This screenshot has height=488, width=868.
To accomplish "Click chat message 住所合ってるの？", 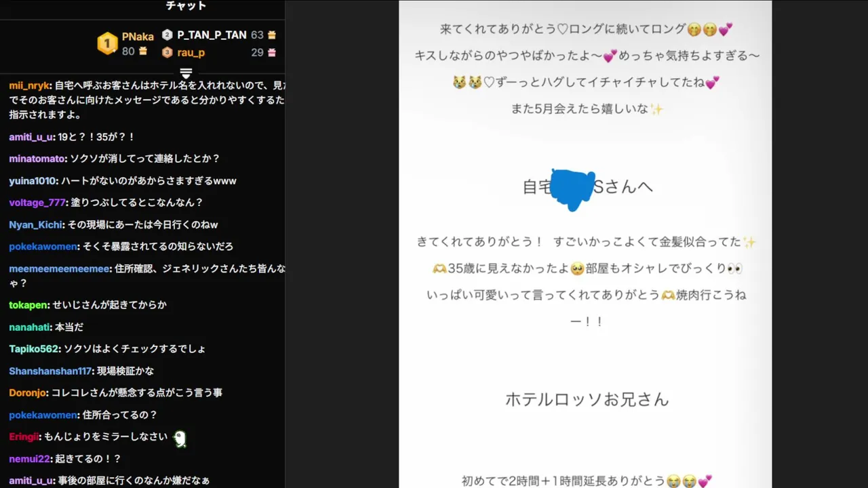I will click(119, 415).
